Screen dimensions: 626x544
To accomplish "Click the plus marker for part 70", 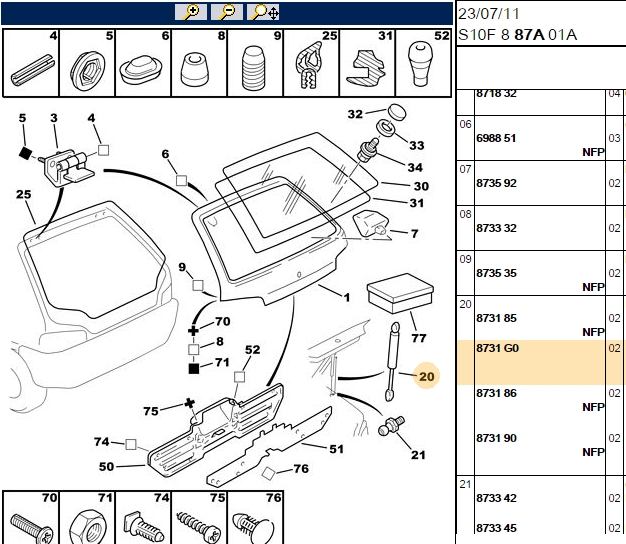I will coord(193,330).
